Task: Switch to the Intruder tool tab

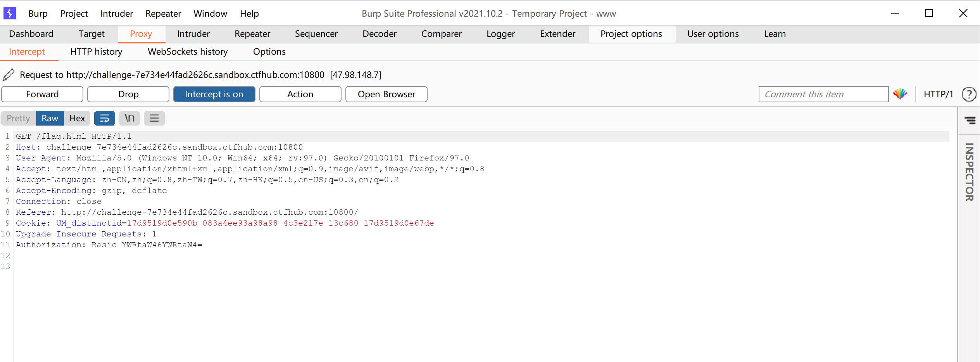Action: pyautogui.click(x=193, y=34)
